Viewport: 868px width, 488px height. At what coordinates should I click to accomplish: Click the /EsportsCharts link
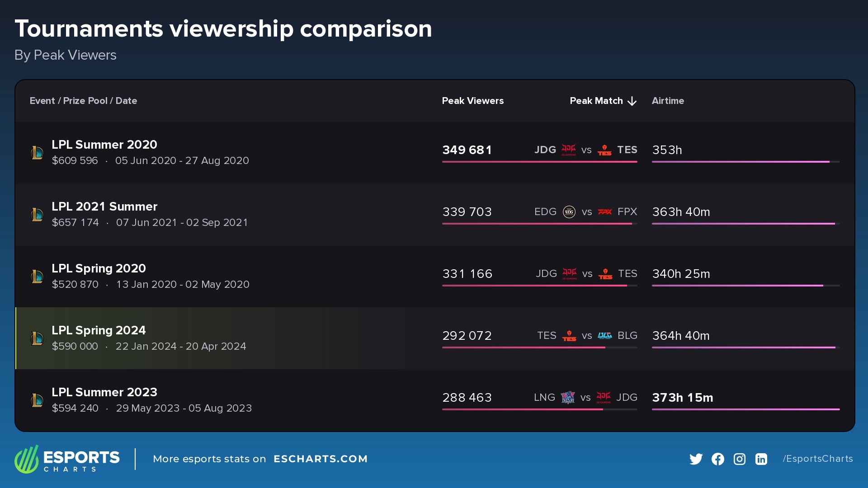click(x=818, y=459)
